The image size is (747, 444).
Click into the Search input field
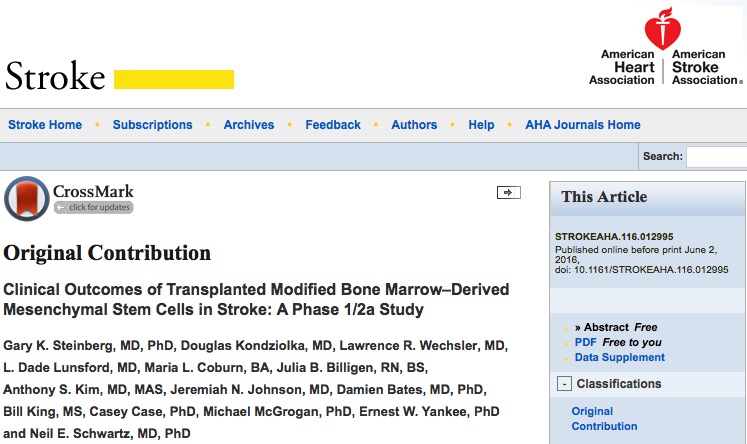pos(717,157)
